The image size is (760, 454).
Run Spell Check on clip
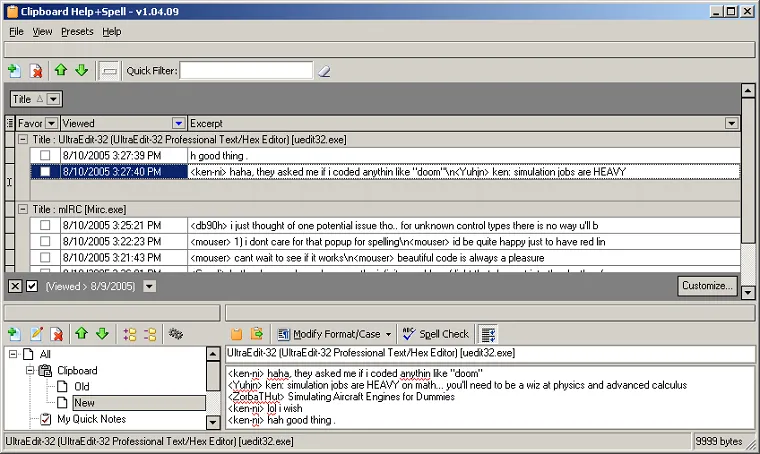[x=436, y=334]
